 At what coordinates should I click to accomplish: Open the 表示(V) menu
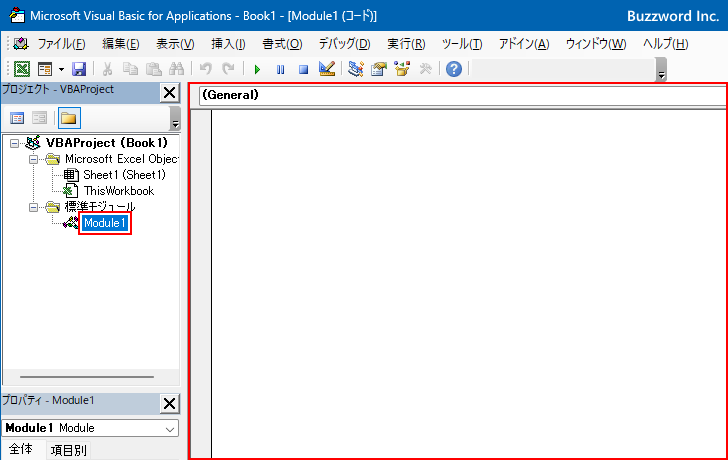pyautogui.click(x=175, y=44)
